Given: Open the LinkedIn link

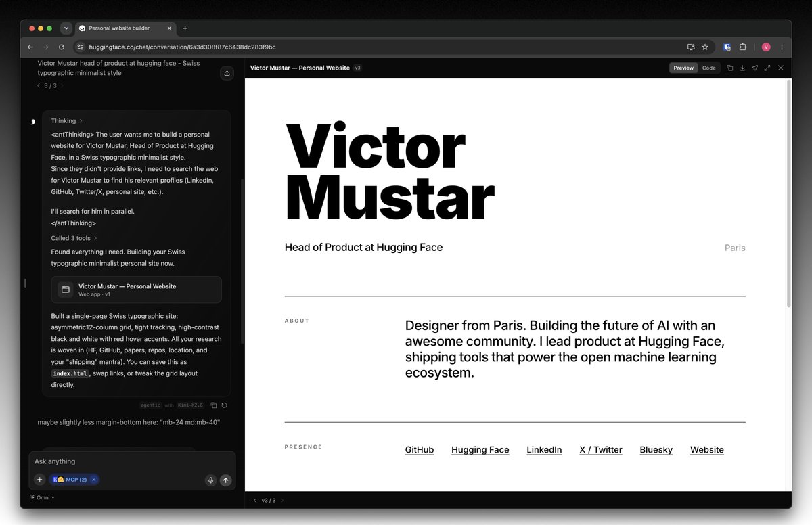Looking at the screenshot, I should pyautogui.click(x=544, y=450).
